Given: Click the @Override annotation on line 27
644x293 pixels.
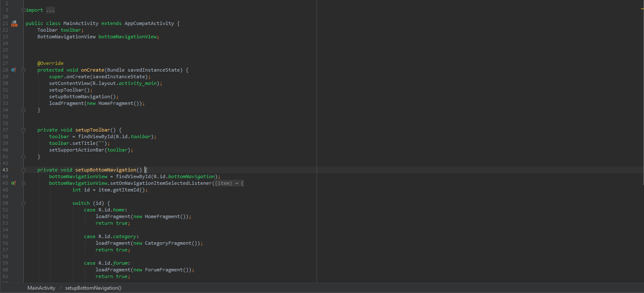Looking at the screenshot, I should coord(50,63).
